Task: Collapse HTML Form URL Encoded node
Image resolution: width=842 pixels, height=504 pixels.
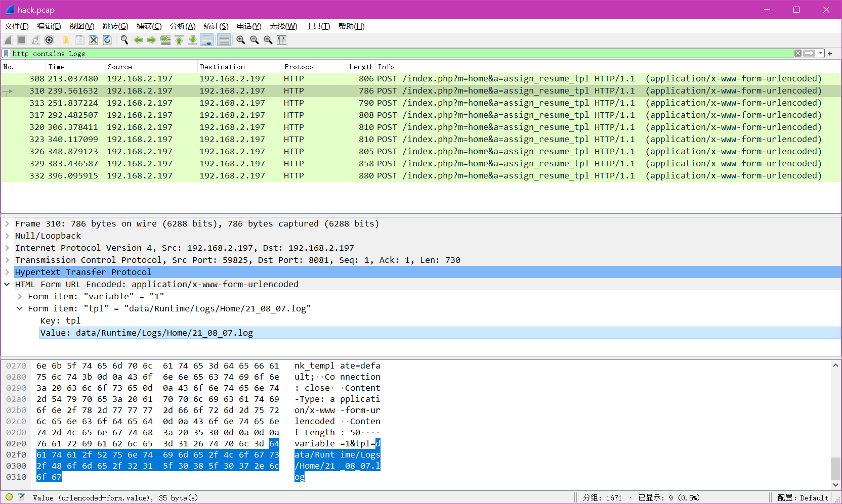Action: click(x=7, y=284)
